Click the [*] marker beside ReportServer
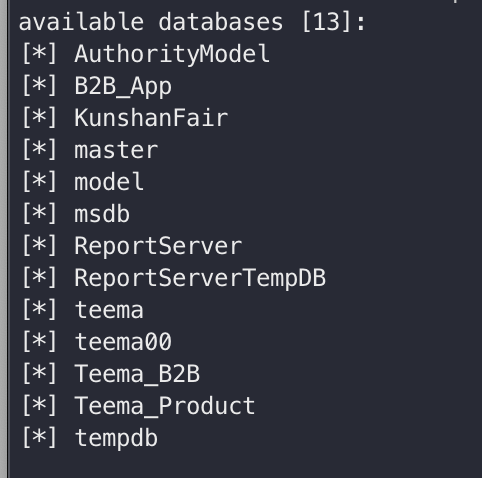 click(39, 246)
